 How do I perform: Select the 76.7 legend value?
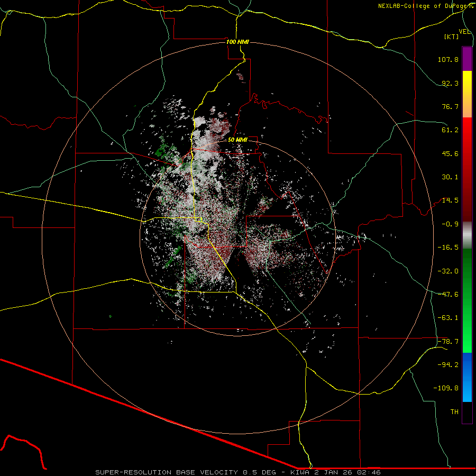click(x=450, y=106)
